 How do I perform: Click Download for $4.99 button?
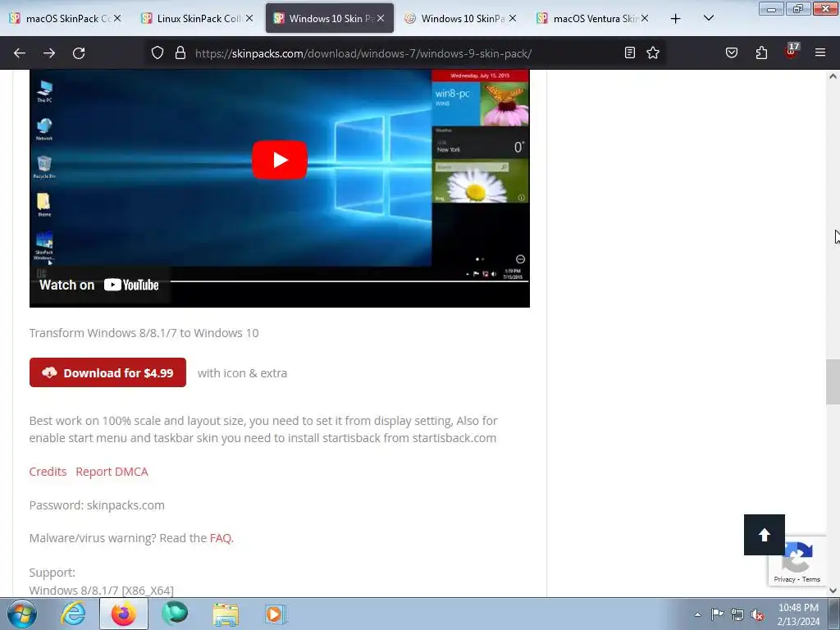point(107,373)
